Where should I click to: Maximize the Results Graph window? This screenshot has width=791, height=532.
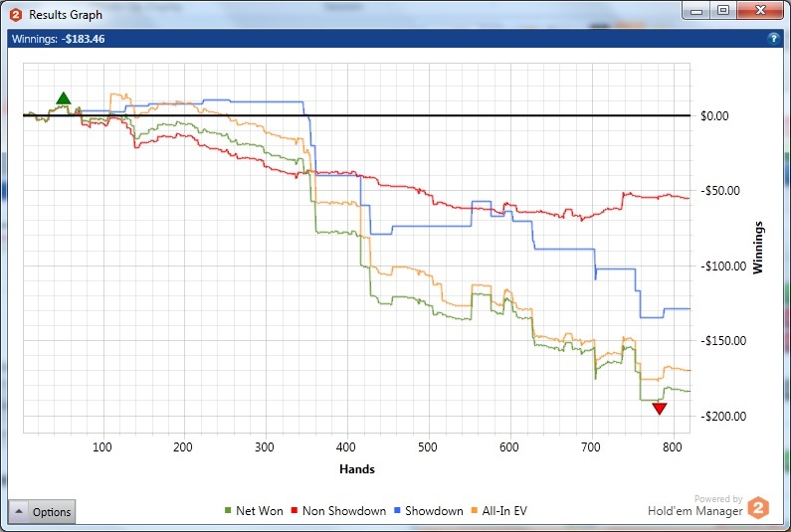[723, 11]
